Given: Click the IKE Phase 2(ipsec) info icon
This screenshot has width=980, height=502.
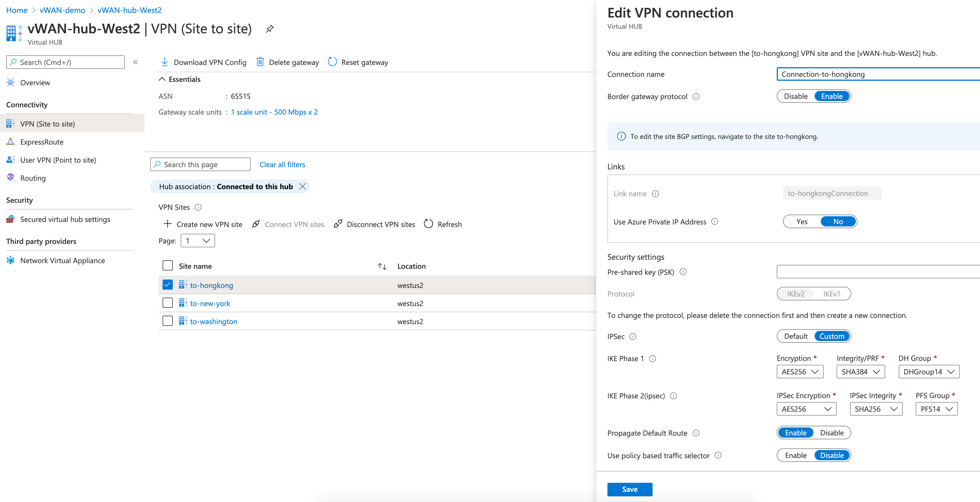Looking at the screenshot, I should 673,396.
